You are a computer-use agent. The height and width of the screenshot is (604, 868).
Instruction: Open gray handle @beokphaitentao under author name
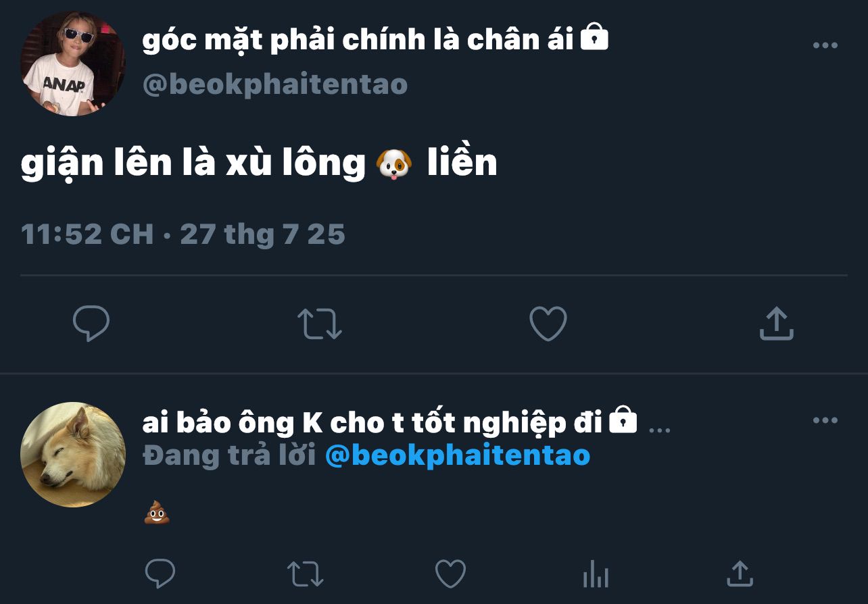pos(275,84)
